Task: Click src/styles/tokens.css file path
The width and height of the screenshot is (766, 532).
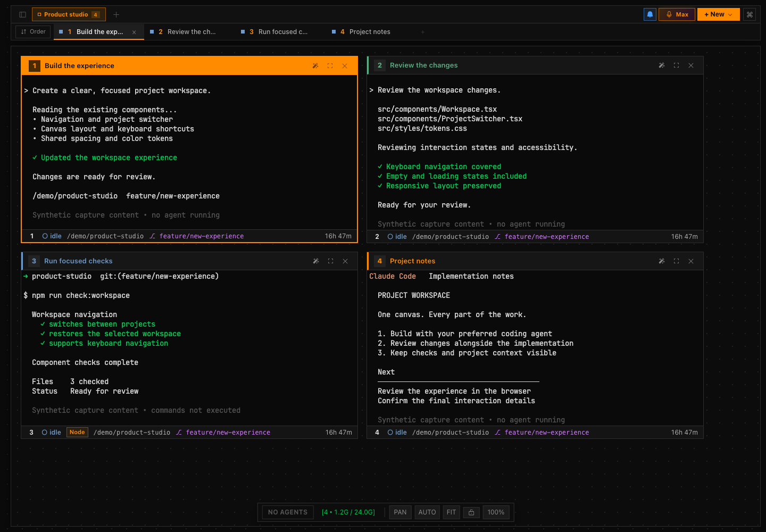Action: (422, 129)
